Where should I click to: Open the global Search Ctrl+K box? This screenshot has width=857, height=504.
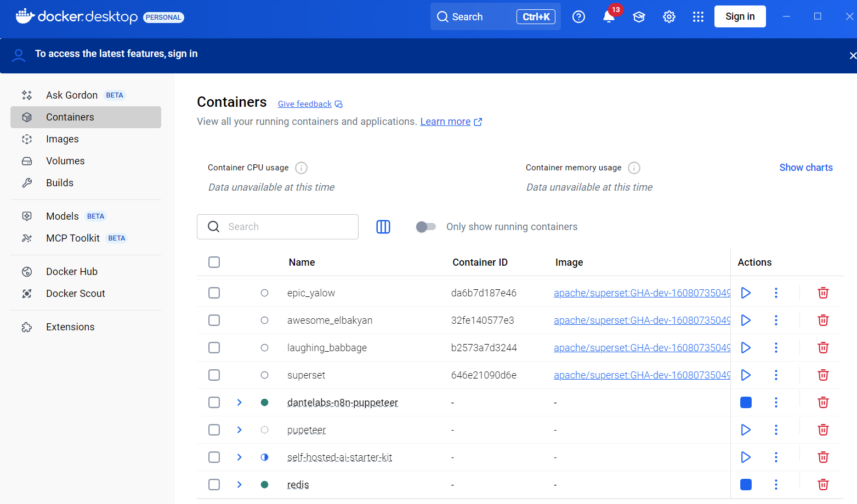point(496,17)
